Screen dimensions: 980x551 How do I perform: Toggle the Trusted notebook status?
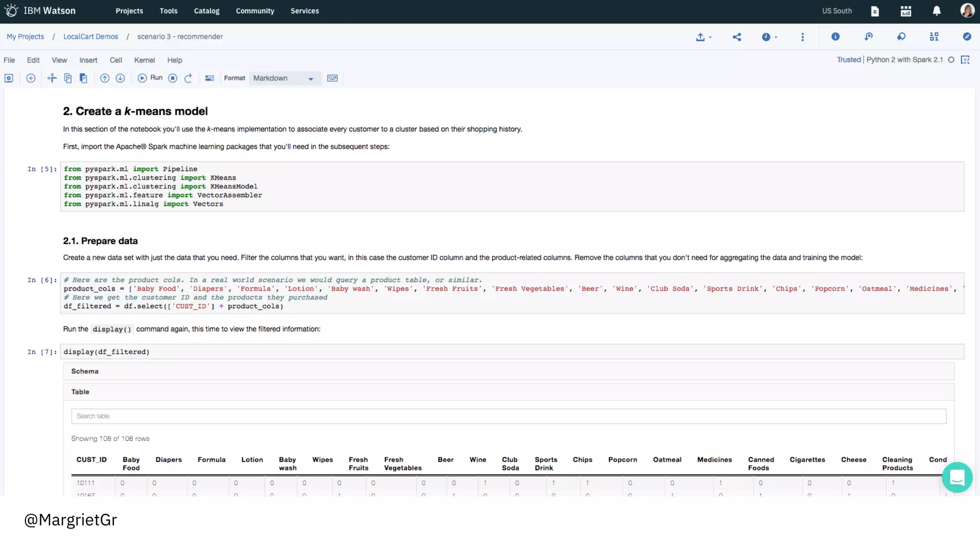848,60
